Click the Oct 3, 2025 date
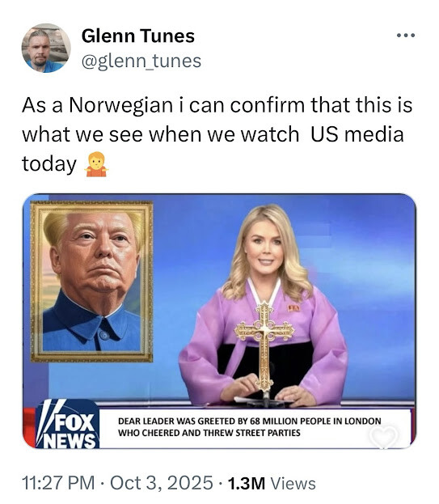Image resolution: width=439 pixels, height=504 pixels. [x=162, y=482]
